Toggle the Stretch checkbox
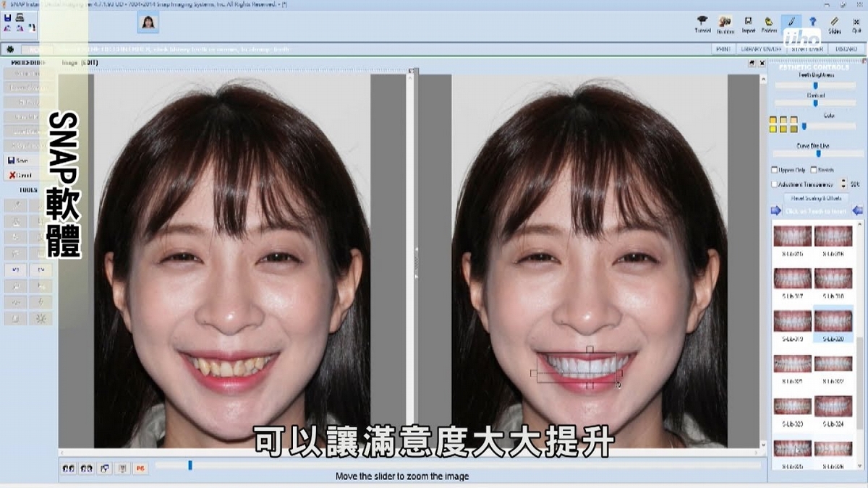The height and width of the screenshot is (488, 868). pyautogui.click(x=813, y=170)
